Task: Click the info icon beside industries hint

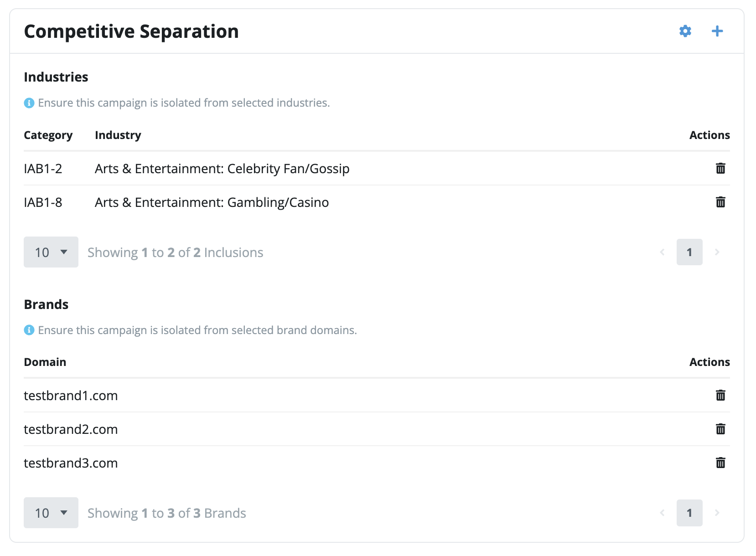Action: pyautogui.click(x=29, y=103)
